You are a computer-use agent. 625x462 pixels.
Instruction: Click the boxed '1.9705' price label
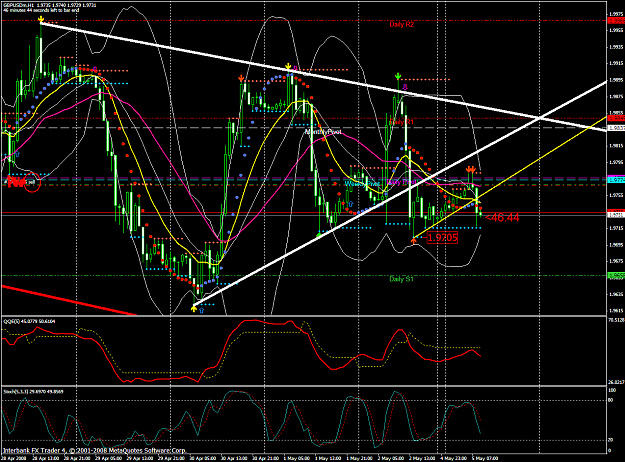(442, 238)
